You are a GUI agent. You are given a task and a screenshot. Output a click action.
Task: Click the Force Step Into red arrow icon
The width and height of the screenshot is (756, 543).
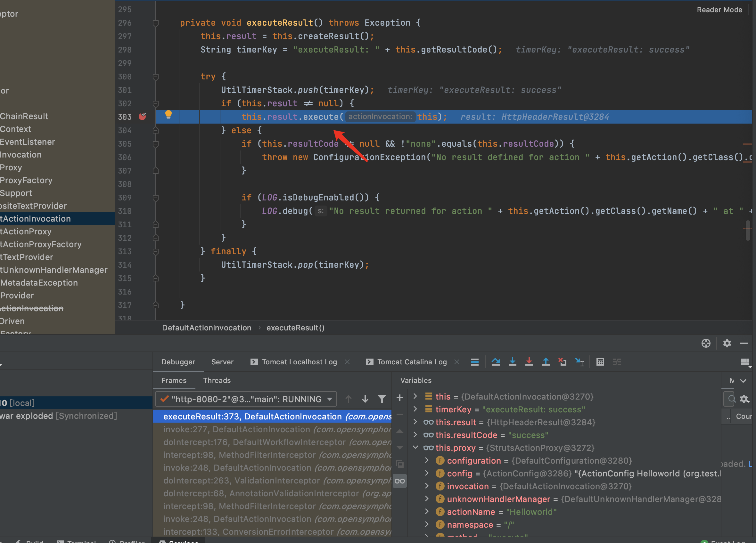coord(529,362)
